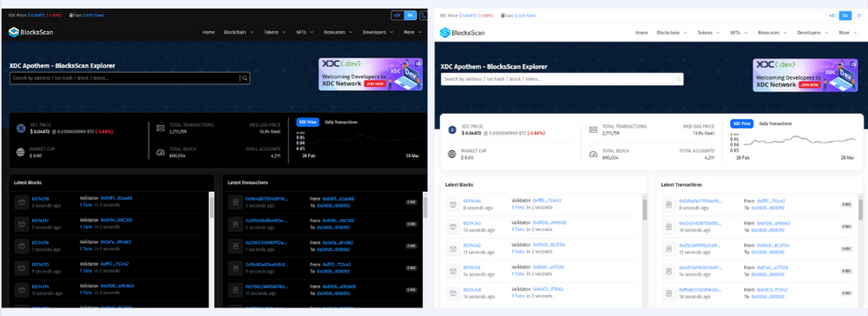Switch to Daily Transactions tab in light-theme chart
This screenshot has width=868, height=316.
(x=775, y=123)
